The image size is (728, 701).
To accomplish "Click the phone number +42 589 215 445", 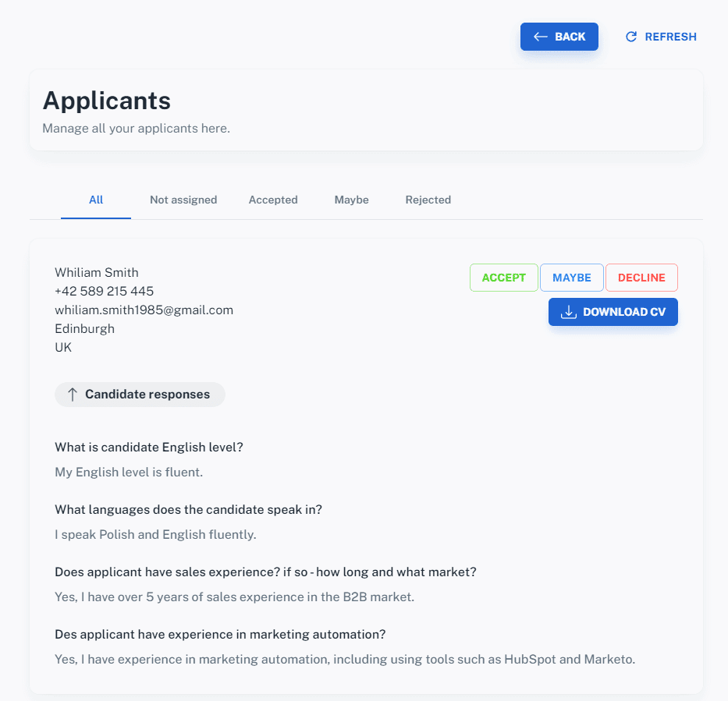I will (x=104, y=291).
